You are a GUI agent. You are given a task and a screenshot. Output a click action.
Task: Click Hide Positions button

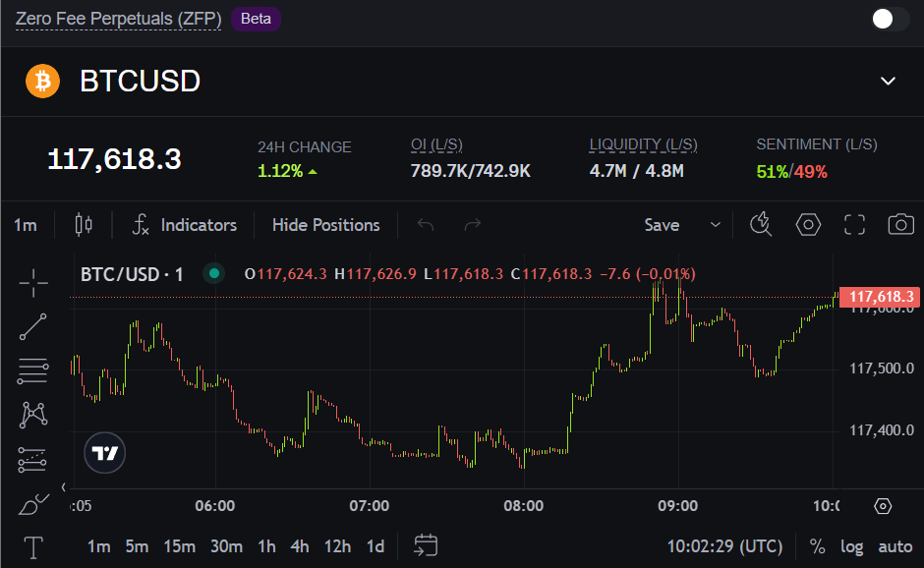[326, 225]
